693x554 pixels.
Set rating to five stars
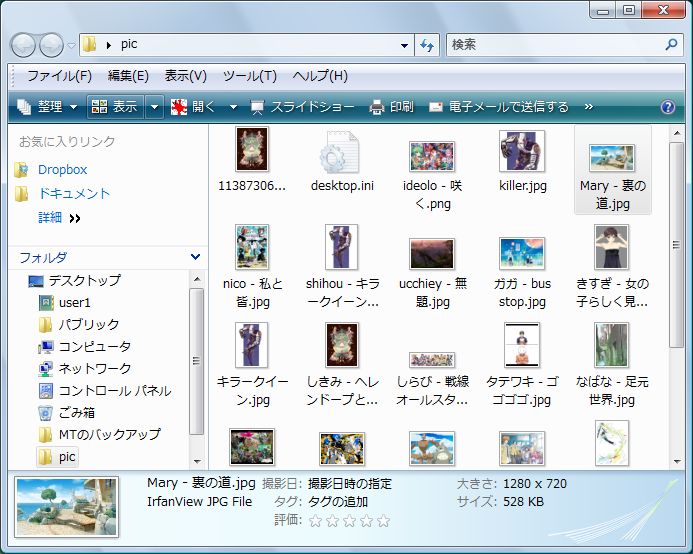[384, 521]
